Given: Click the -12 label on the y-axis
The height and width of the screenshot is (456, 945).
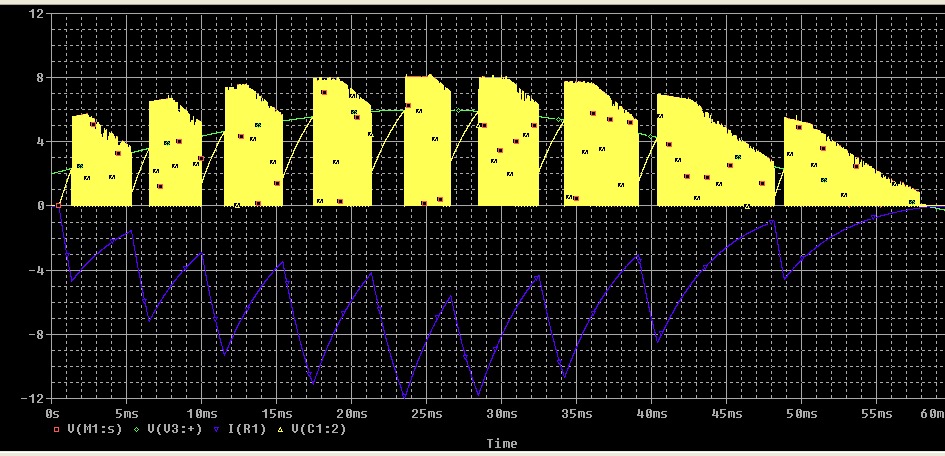Looking at the screenshot, I should click(33, 399).
